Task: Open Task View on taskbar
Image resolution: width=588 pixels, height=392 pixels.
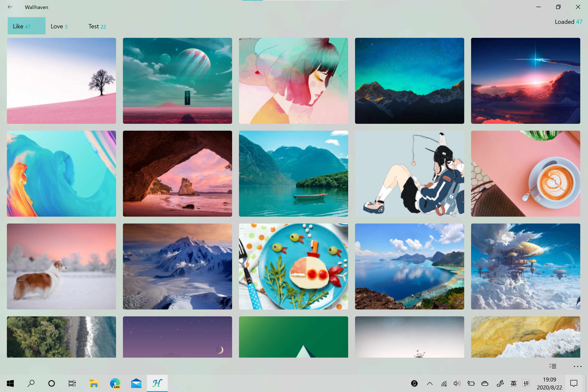Action: point(72,383)
